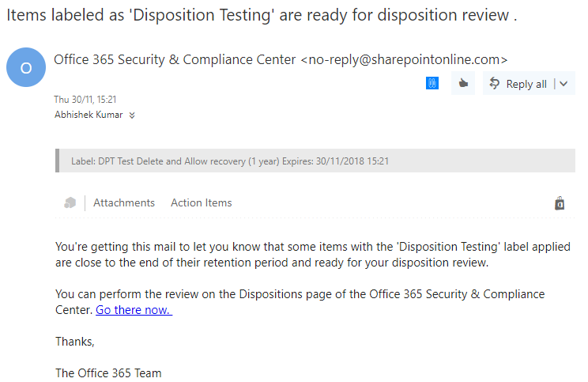588x382 pixels.
Task: Follow the 'Go there now.' link
Action: tap(134, 310)
